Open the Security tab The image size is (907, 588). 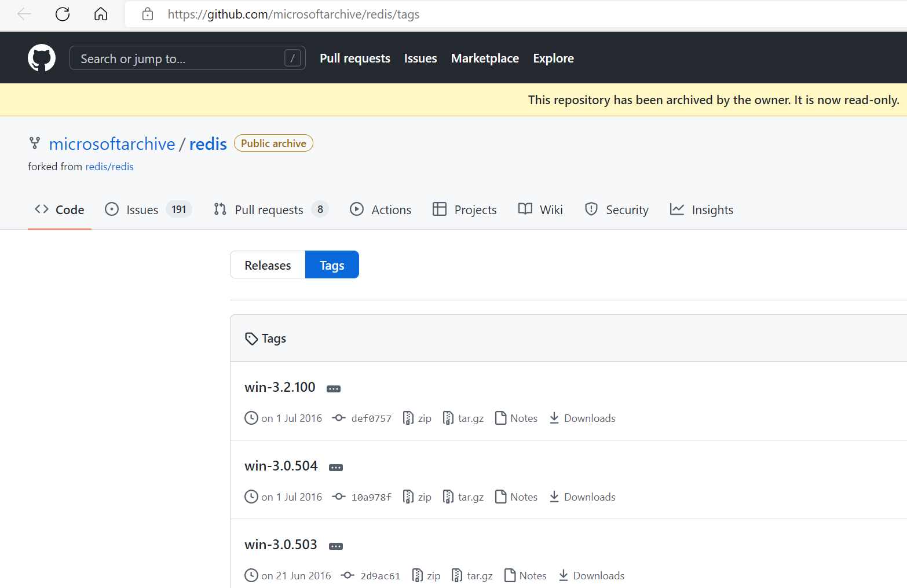pos(617,210)
